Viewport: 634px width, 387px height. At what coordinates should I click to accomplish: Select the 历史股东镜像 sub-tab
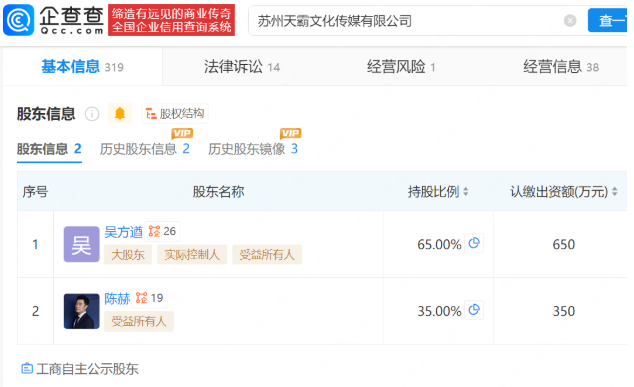click(253, 149)
